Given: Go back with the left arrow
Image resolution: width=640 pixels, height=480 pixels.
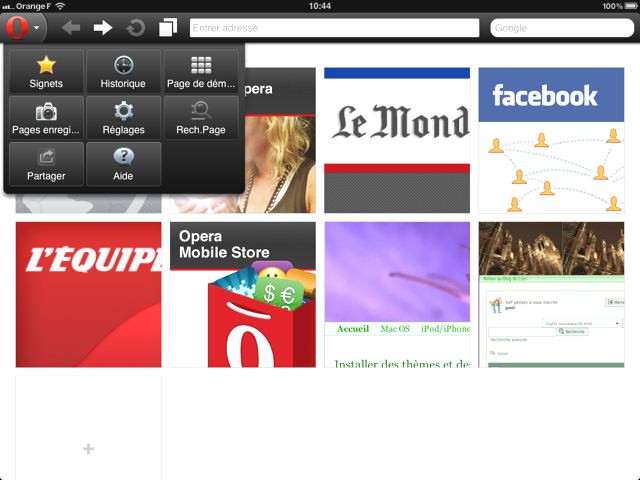Looking at the screenshot, I should (x=71, y=28).
